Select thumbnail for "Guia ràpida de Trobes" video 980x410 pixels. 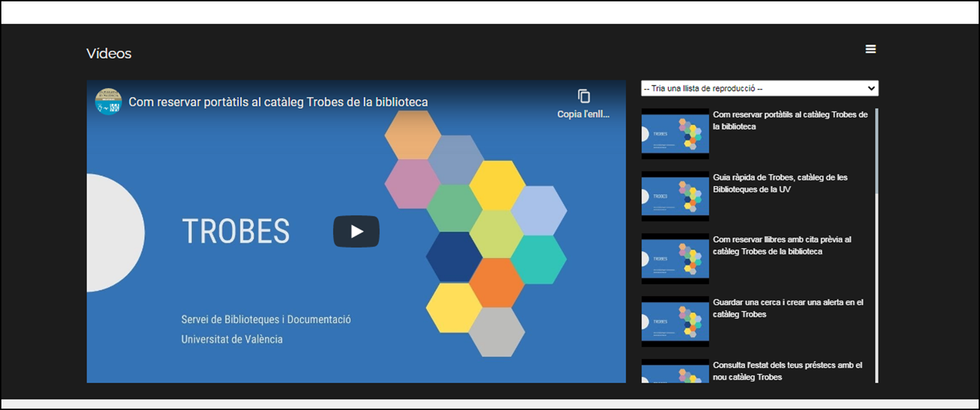click(675, 196)
